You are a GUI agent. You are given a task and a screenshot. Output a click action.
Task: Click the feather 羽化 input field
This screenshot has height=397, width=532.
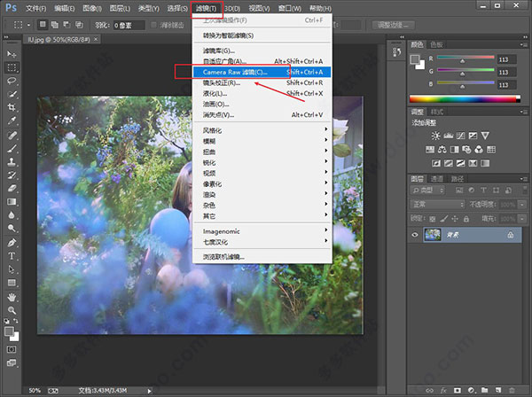129,25
